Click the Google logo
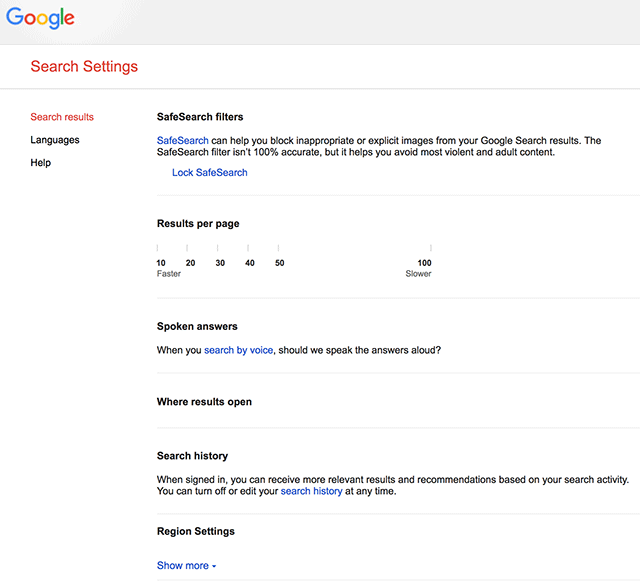 pos(41,19)
